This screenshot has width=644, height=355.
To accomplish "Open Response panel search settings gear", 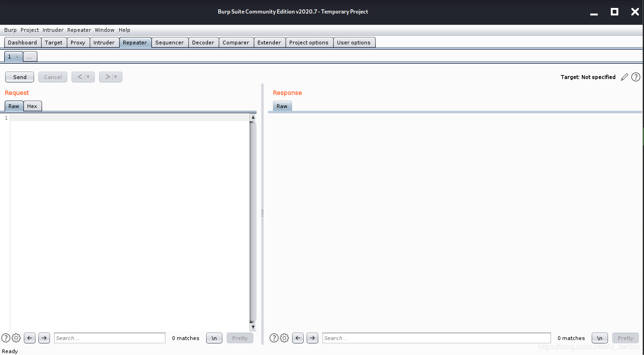I will 284,338.
